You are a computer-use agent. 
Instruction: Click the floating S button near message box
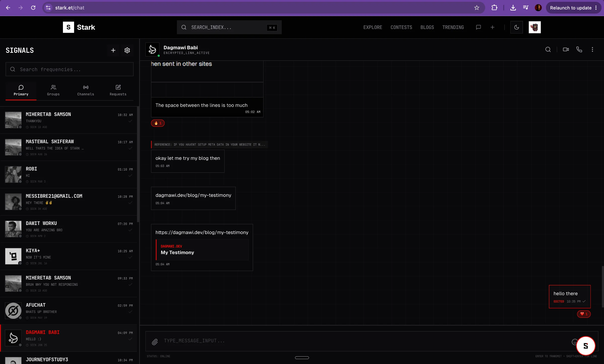586,346
